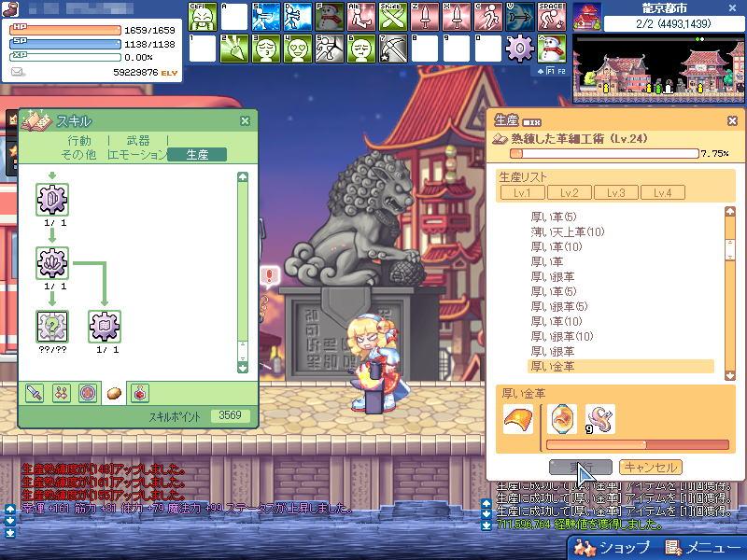Open the mail envelope icon
Image resolution: width=747 pixels, height=560 pixels.
click(x=18, y=72)
